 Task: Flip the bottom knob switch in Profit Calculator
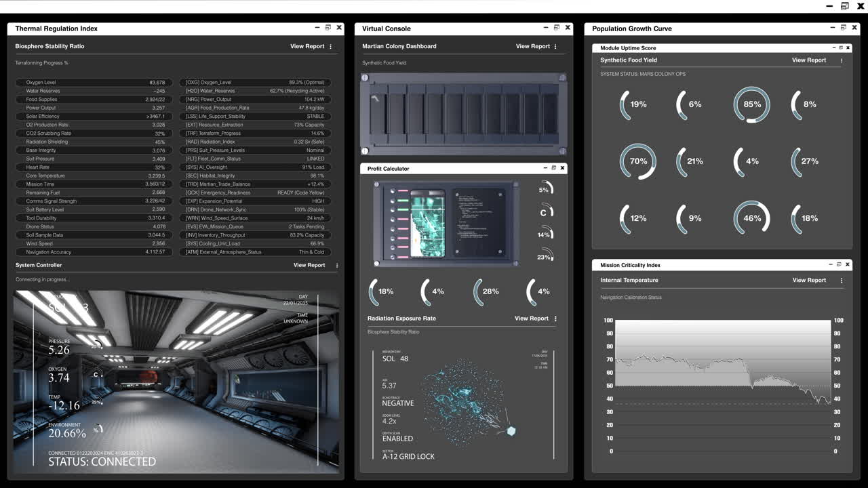pyautogui.click(x=393, y=256)
